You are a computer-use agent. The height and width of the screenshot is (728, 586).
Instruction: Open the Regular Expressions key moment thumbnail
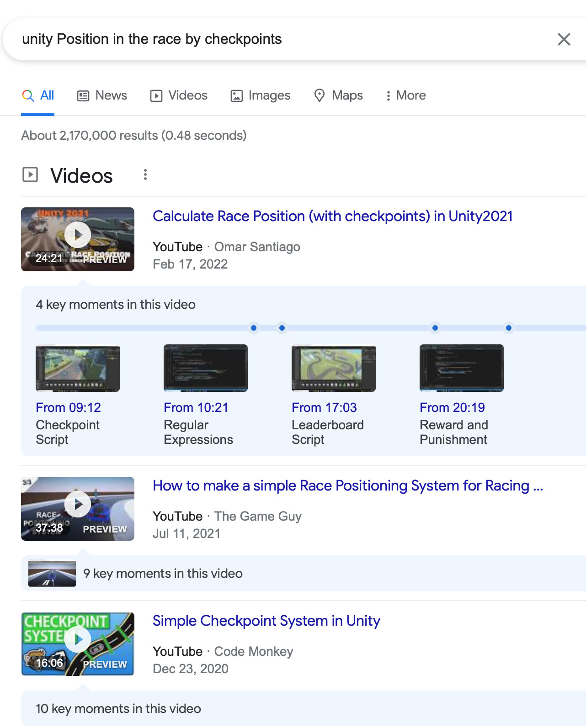(206, 368)
